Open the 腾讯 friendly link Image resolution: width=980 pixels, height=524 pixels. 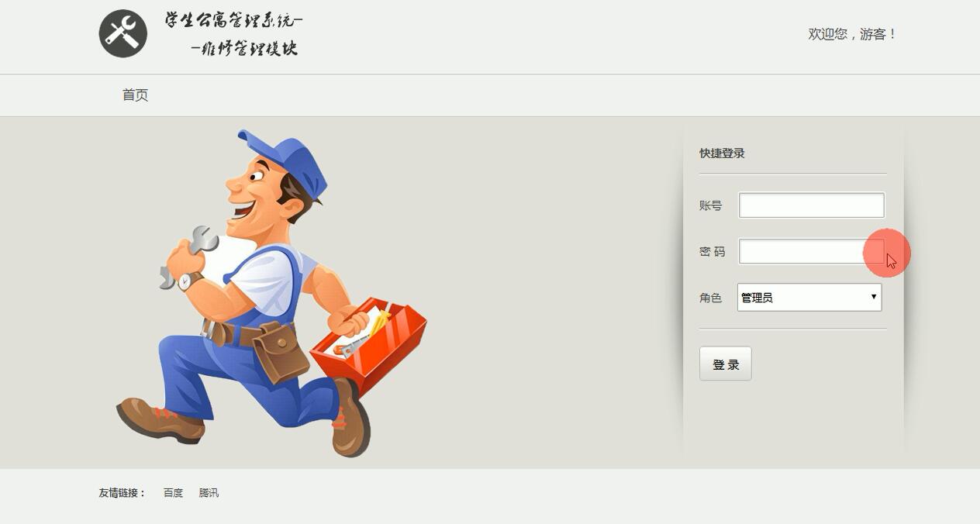(209, 493)
